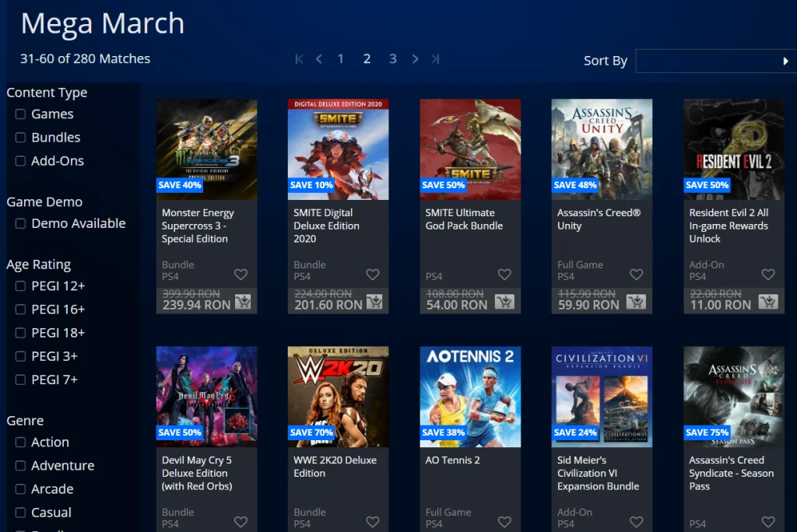Click the 201.60 RON price

tap(328, 305)
